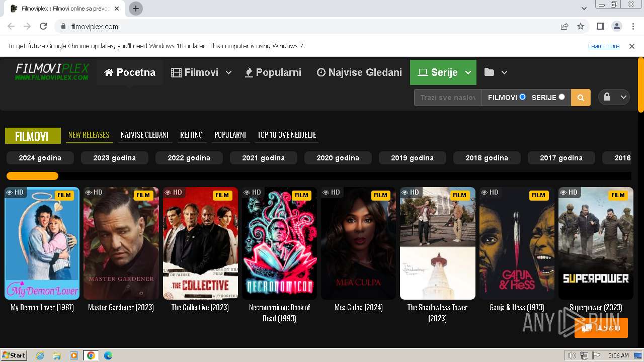Click the orange year-list scrollbar thumb

click(x=32, y=176)
